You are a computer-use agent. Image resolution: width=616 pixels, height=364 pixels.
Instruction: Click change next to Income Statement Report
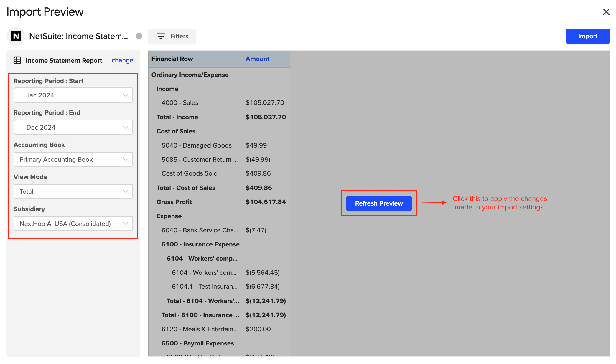pos(122,60)
